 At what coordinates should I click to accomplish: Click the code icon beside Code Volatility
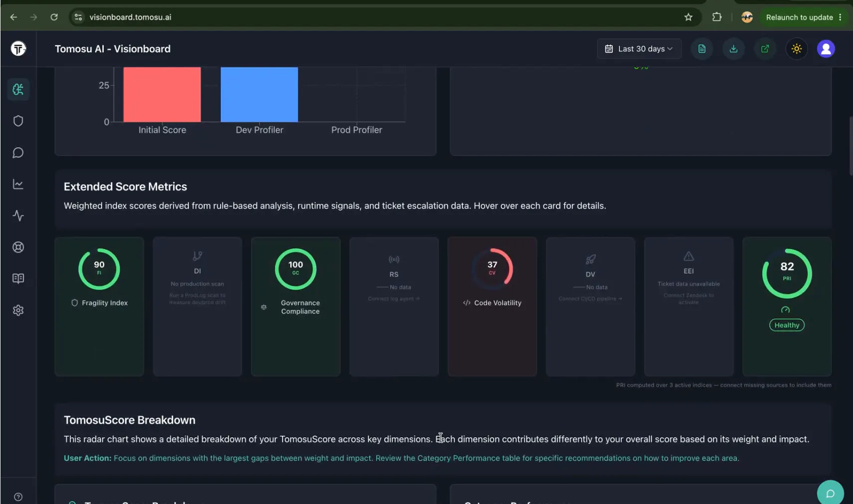467,303
